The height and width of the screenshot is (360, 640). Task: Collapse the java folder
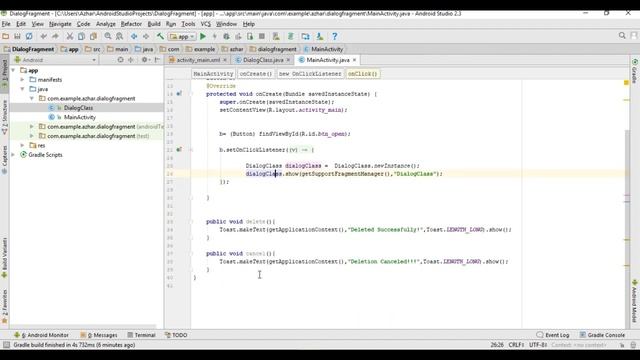point(22,89)
